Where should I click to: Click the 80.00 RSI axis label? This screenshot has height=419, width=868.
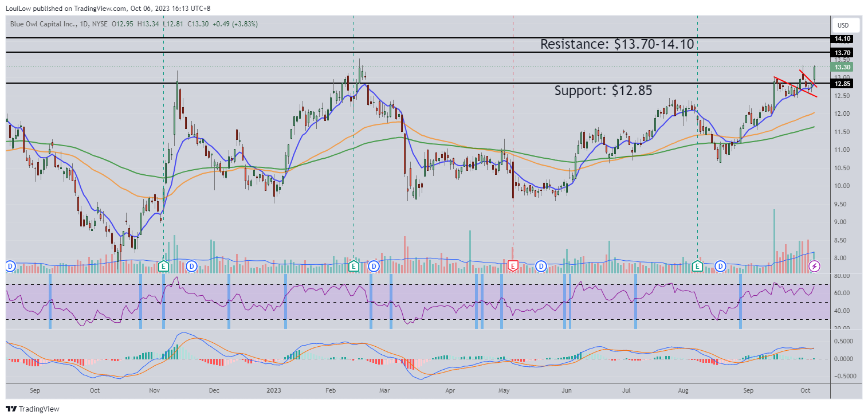point(842,276)
